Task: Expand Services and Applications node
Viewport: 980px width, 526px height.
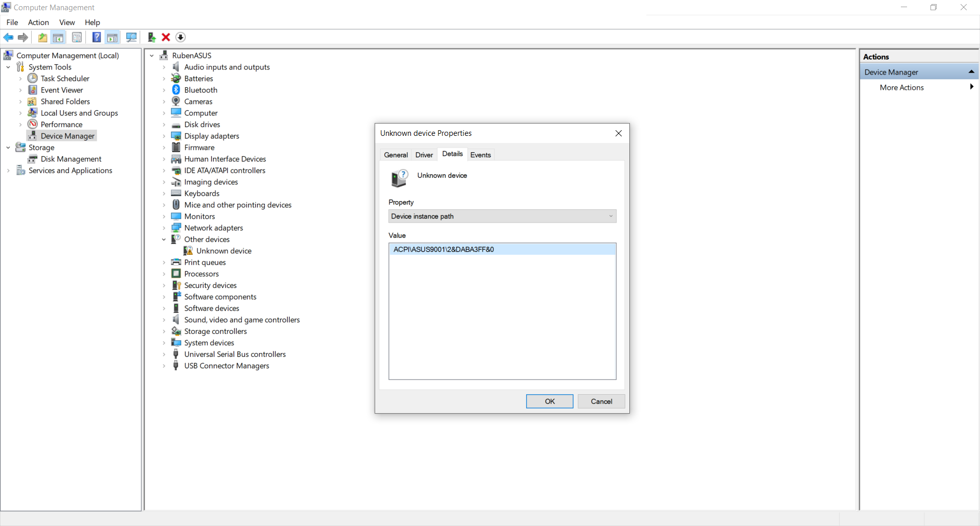Action: pos(8,171)
